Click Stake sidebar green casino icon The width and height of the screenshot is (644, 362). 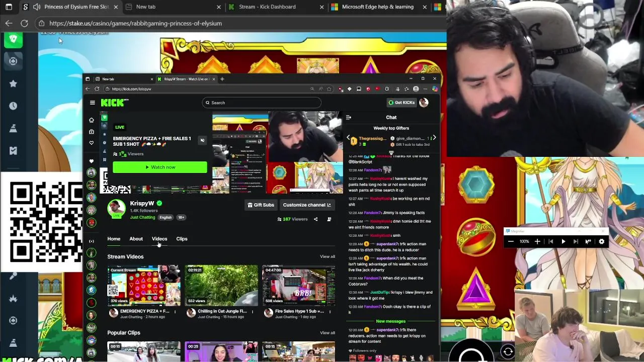(13, 39)
